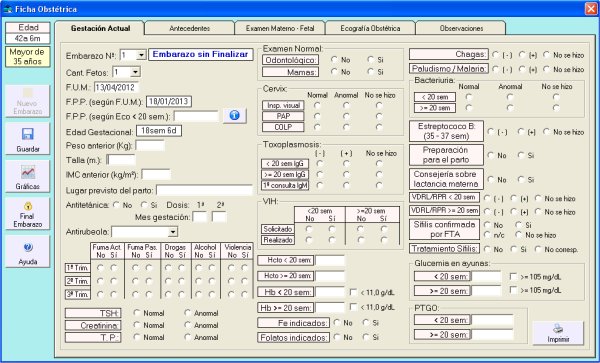Select Insp. visual Anormal radio button

coord(346,105)
